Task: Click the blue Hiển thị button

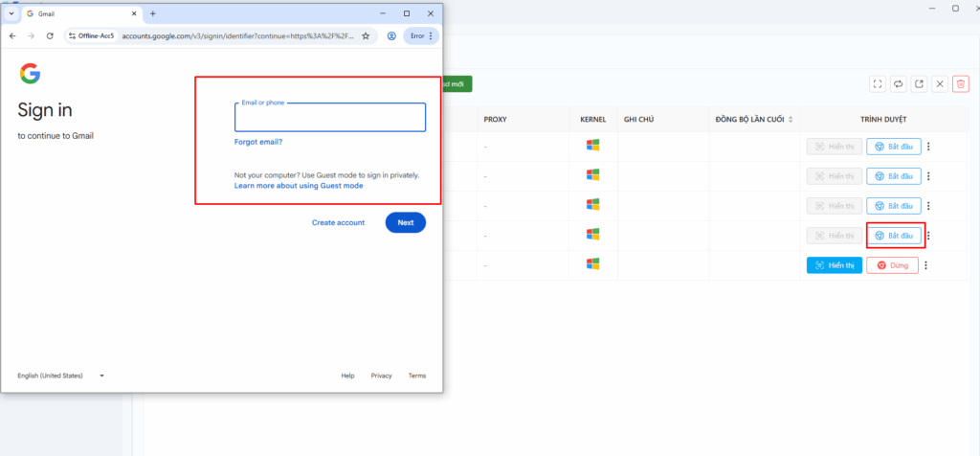Action: [x=834, y=265]
